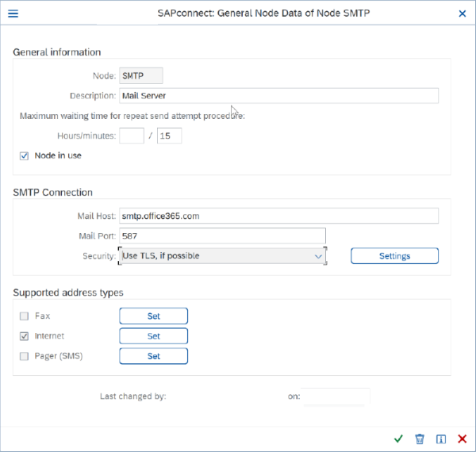Enable the Fax address type checkbox

[25, 316]
